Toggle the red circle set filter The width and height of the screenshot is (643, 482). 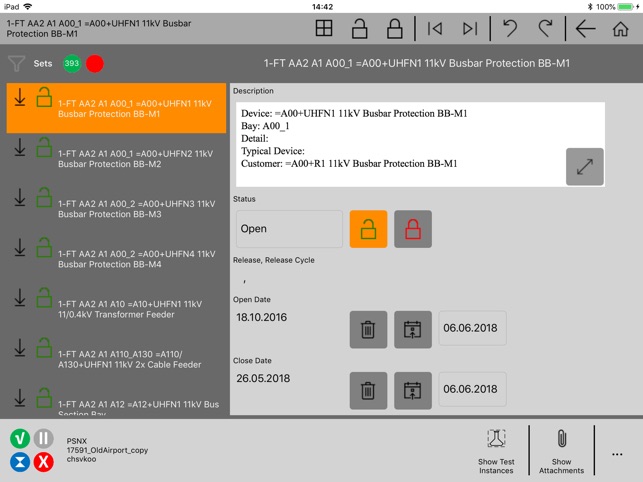[95, 64]
